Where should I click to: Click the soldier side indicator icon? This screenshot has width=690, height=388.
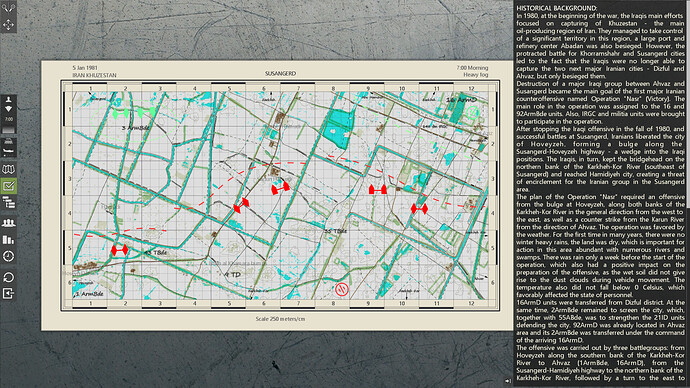[8, 100]
